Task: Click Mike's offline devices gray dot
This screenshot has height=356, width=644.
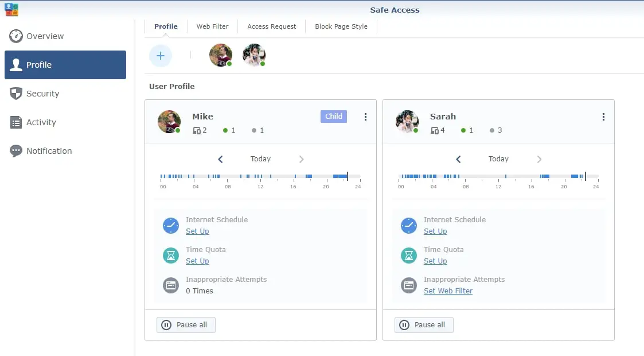Action: pos(254,130)
